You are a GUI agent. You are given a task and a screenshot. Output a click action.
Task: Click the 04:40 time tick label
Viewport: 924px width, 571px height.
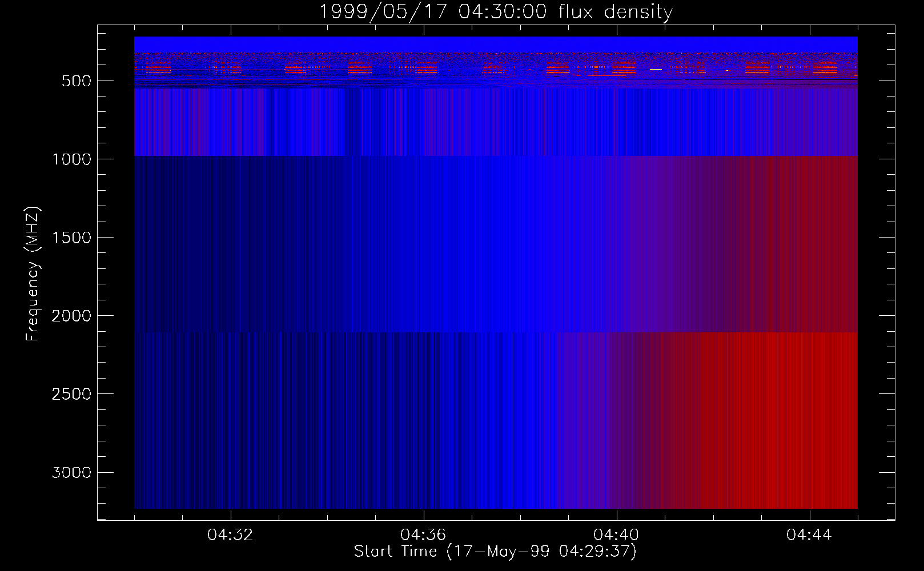616,535
